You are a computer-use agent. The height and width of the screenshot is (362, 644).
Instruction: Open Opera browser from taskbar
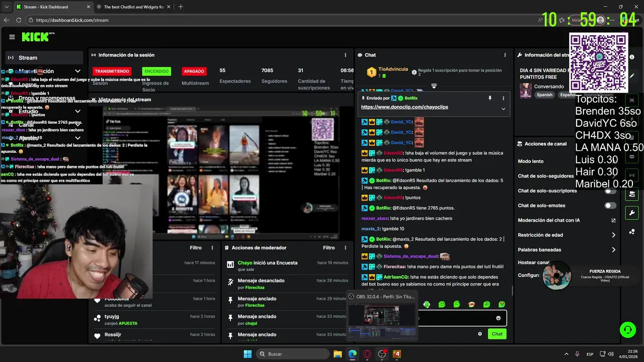pyautogui.click(x=367, y=354)
